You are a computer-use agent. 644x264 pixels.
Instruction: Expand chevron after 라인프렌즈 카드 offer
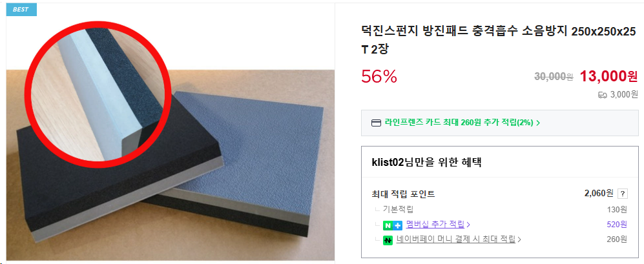[538, 123]
